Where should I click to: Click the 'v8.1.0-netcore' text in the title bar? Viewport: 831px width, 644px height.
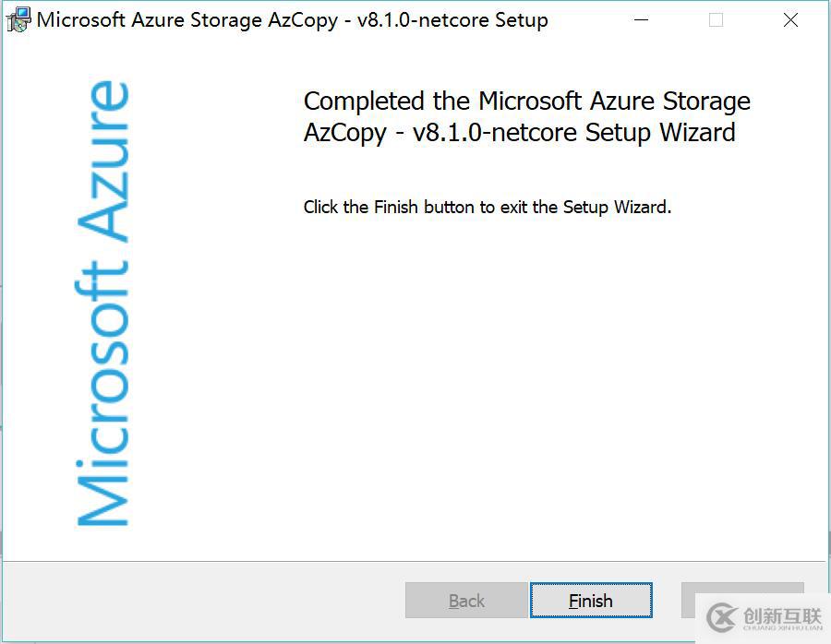click(423, 20)
